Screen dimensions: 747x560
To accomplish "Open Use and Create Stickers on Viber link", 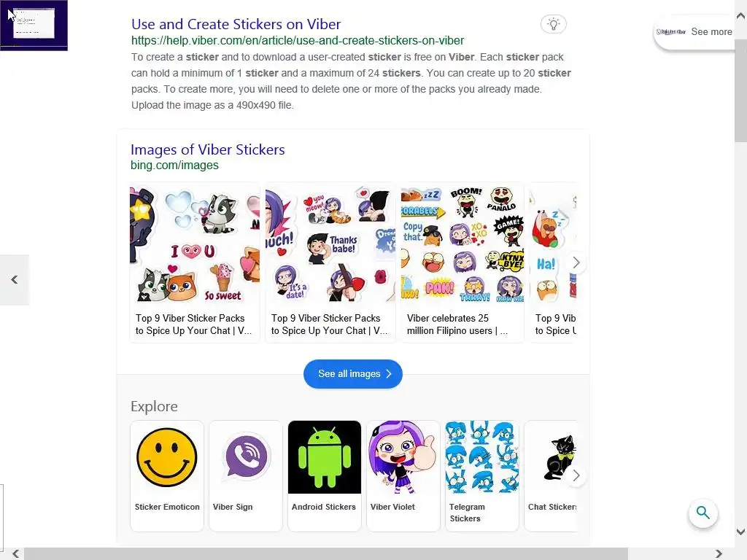I will [x=236, y=24].
